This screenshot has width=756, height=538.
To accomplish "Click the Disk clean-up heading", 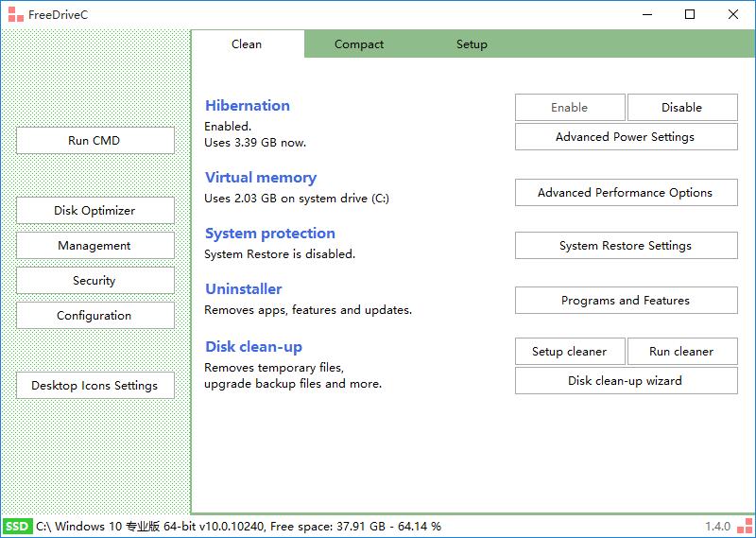I will tap(253, 347).
